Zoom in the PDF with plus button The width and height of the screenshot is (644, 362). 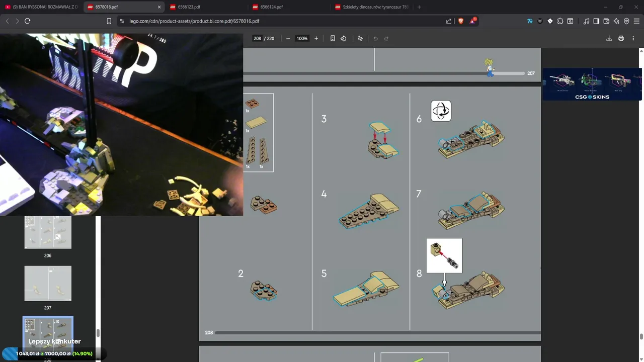316,38
